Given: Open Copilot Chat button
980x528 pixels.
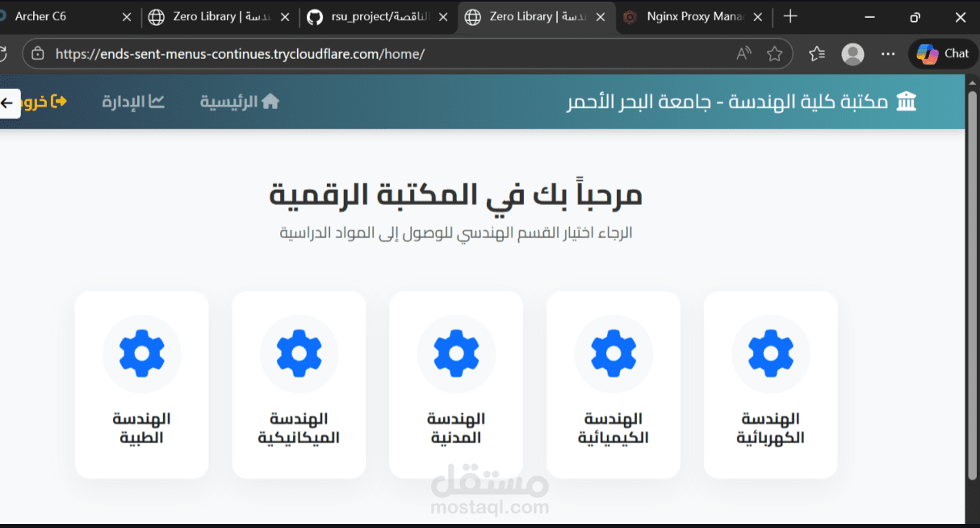Looking at the screenshot, I should click(x=943, y=54).
